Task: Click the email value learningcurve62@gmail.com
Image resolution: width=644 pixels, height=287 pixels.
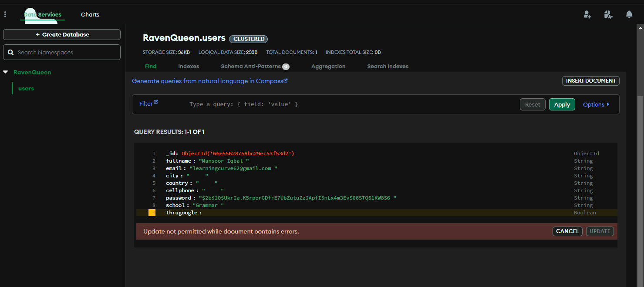Action: [233, 168]
